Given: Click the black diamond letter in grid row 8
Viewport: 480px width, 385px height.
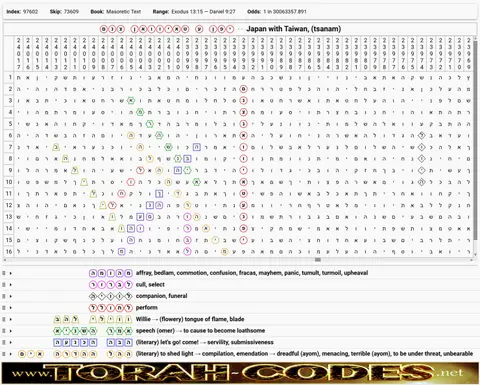Looking at the screenshot, I should (x=422, y=159).
